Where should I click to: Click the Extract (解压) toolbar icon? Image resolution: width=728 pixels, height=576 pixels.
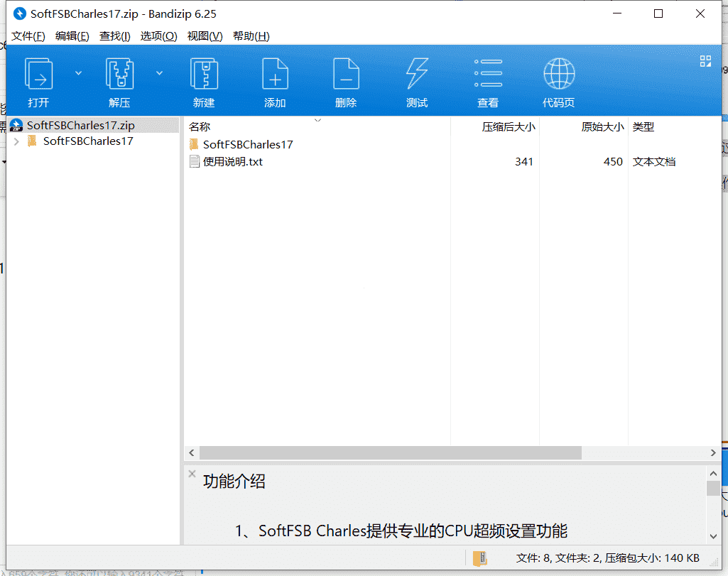(119, 75)
